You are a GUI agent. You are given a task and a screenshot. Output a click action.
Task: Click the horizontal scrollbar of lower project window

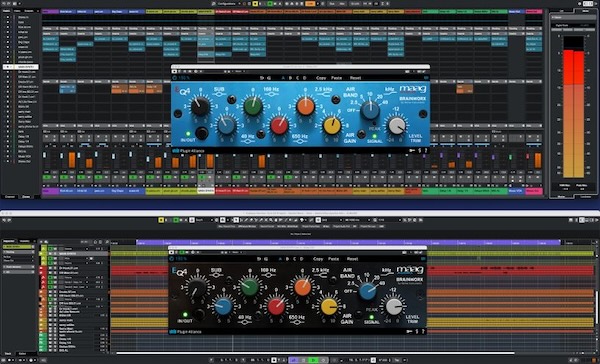(x=315, y=353)
